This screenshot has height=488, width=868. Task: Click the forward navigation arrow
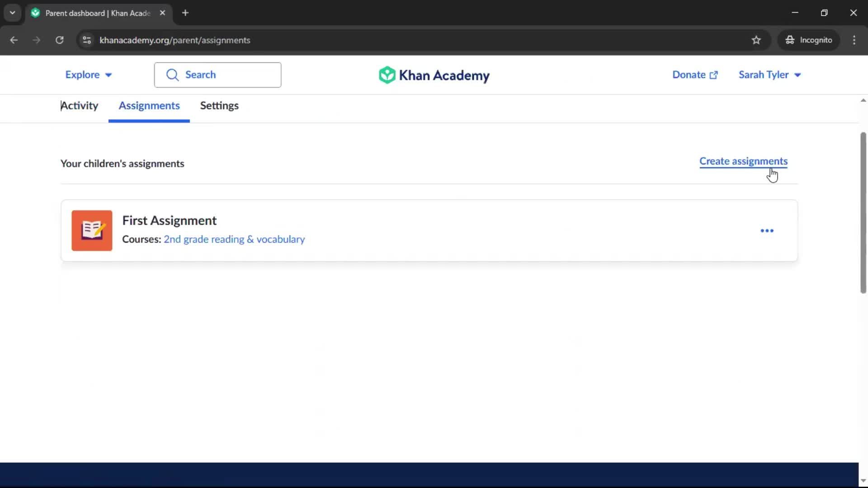pyautogui.click(x=37, y=40)
